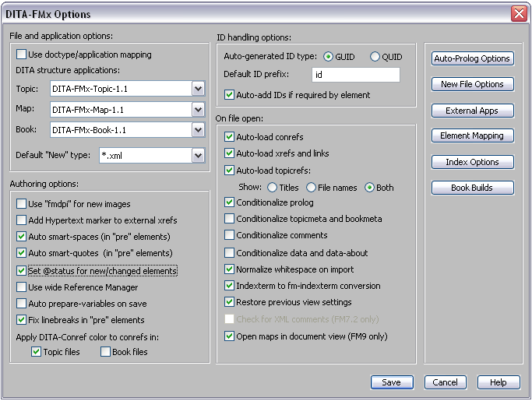Toggle Normalize whitespace on import

tap(229, 269)
